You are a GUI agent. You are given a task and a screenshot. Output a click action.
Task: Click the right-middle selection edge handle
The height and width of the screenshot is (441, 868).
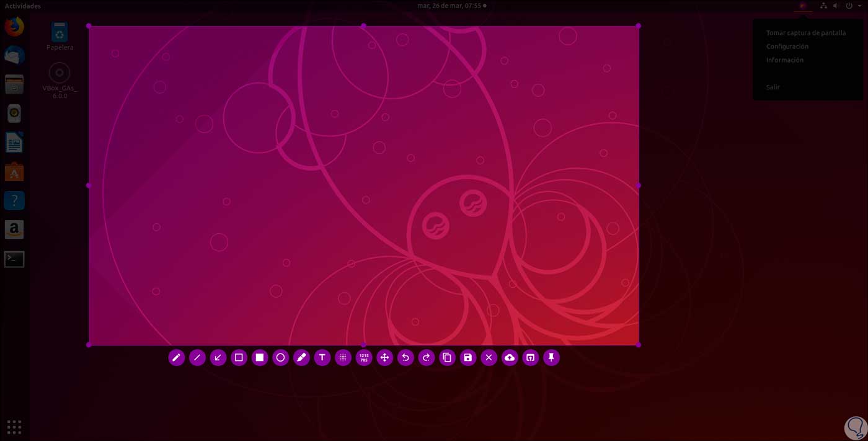click(x=639, y=185)
